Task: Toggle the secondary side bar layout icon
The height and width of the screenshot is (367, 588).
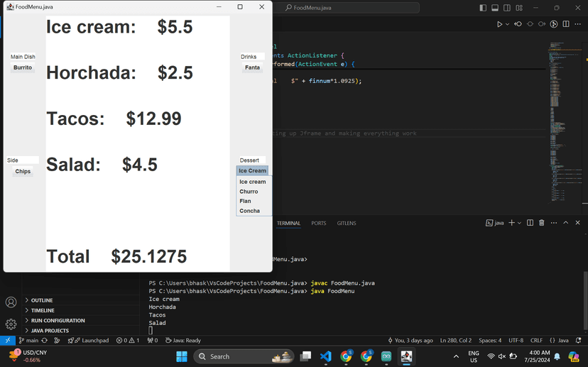Action: coord(507,8)
